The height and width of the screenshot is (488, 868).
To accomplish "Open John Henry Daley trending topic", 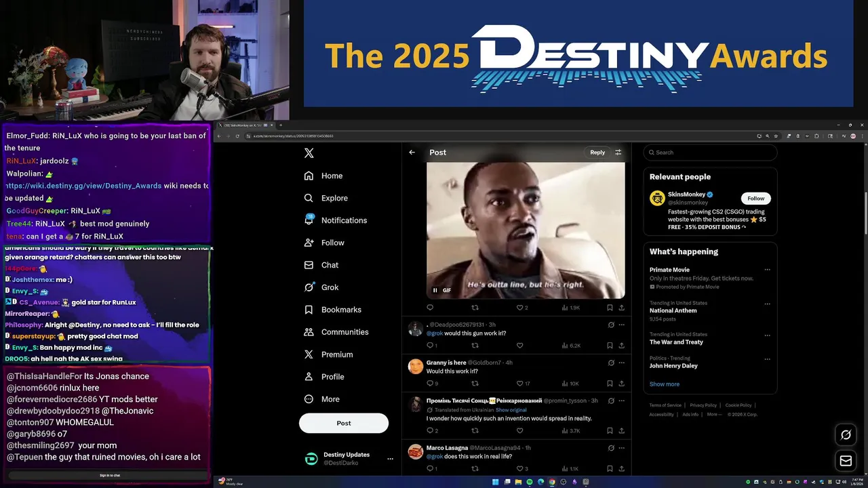I will click(x=673, y=366).
